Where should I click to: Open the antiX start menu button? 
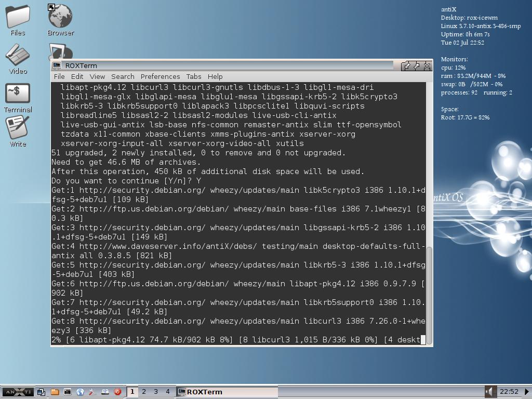[x=17, y=392]
